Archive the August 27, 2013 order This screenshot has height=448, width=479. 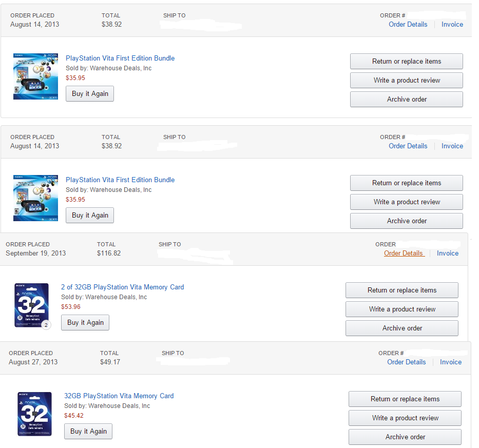[x=405, y=437]
